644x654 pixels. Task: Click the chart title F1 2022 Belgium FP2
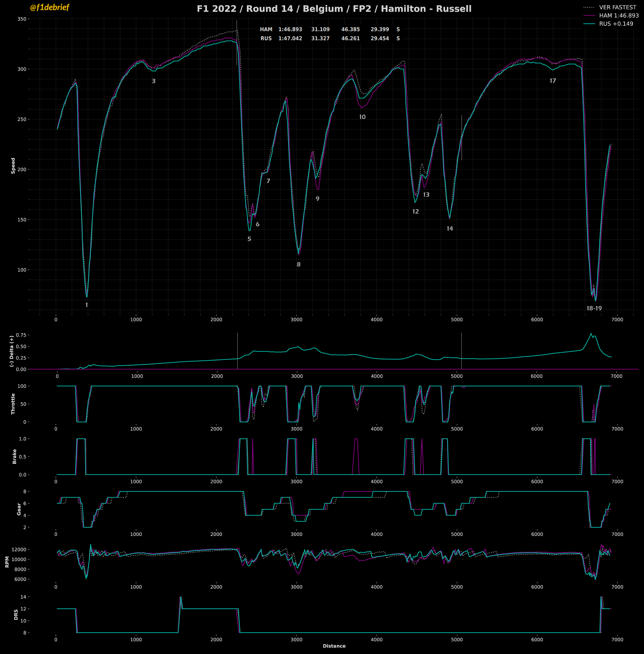(334, 9)
